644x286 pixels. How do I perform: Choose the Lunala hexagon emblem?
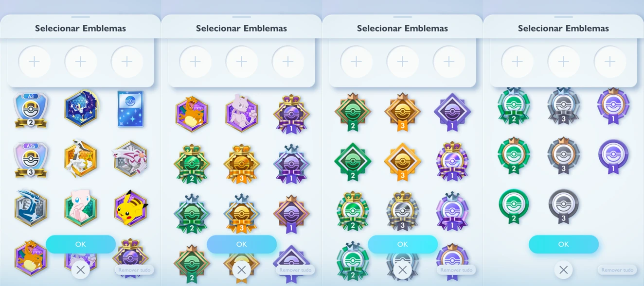[x=81, y=109]
